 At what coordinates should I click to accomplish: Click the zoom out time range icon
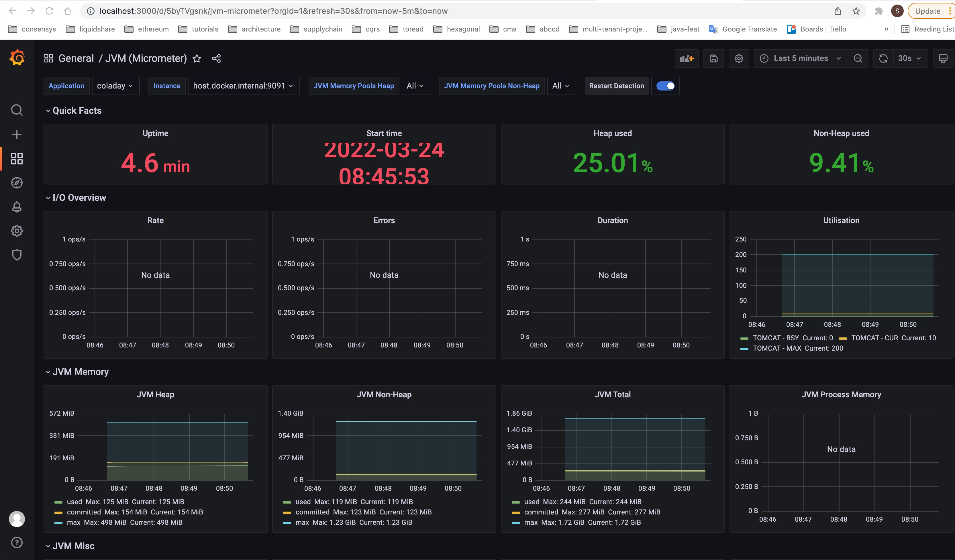pyautogui.click(x=858, y=58)
